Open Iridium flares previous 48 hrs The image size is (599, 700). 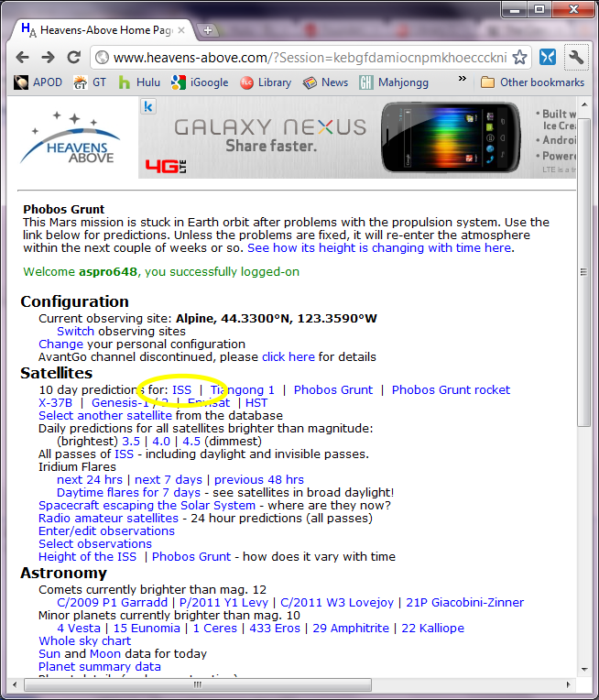[x=259, y=480]
